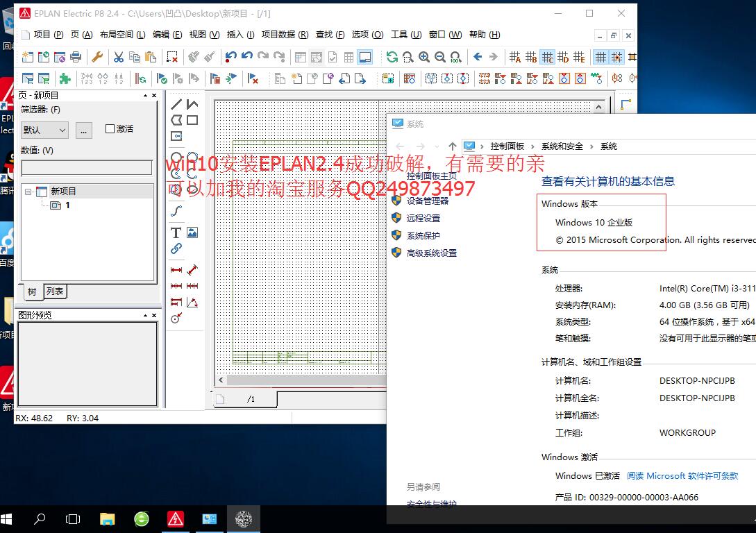Click 系统和安全 in the breadcrumb path
This screenshot has width=756, height=533.
[x=562, y=146]
